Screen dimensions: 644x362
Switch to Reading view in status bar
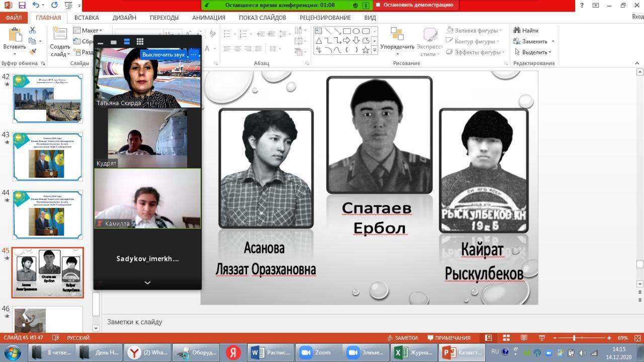pos(524,338)
